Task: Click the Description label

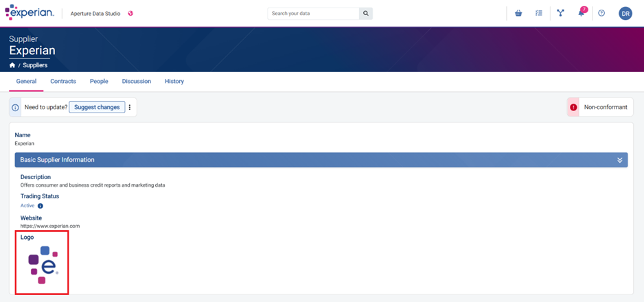Action: tap(36, 177)
